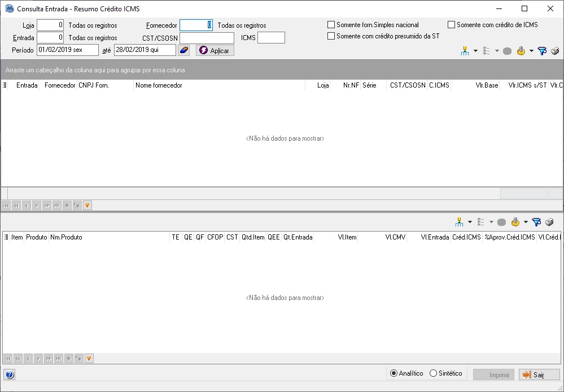Go to last record in items grid navigator

pyautogui.click(x=58, y=359)
